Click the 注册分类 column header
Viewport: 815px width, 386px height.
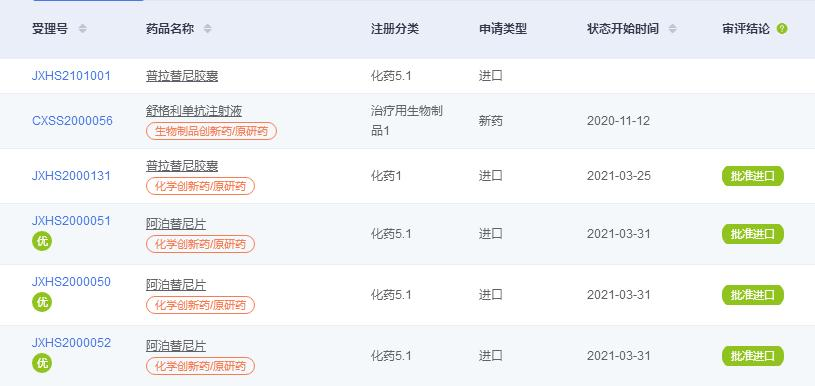coord(395,29)
